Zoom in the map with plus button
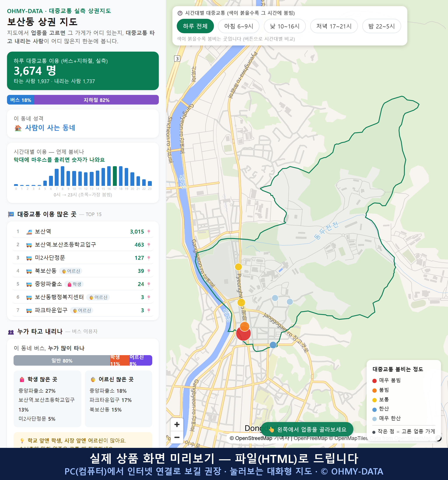 177,424
